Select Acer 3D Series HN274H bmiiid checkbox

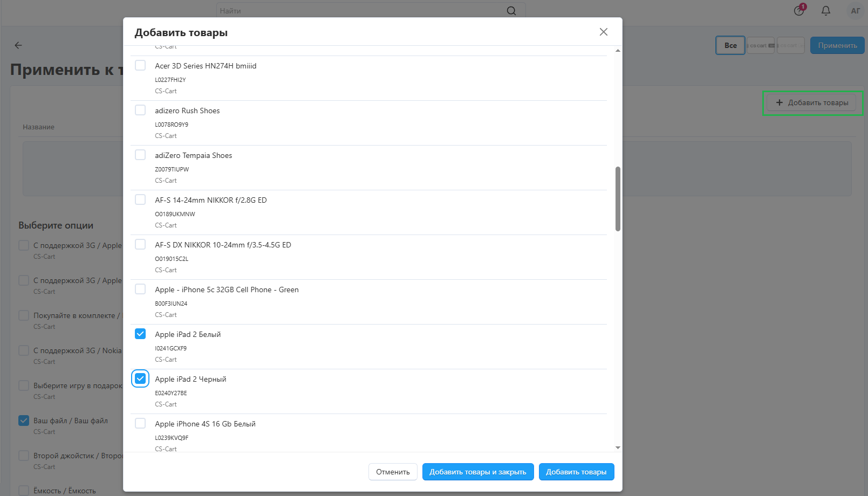click(x=140, y=65)
